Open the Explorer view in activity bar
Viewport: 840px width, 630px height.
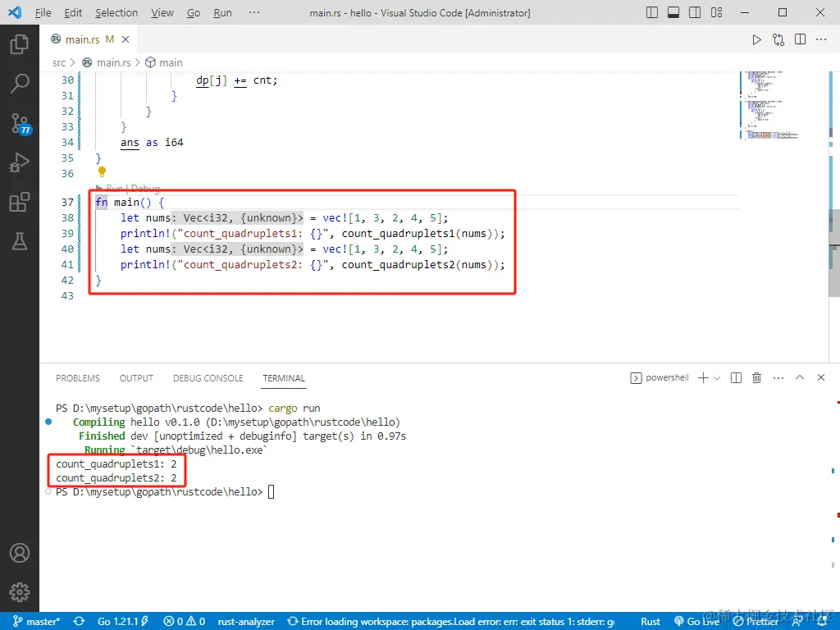[20, 44]
